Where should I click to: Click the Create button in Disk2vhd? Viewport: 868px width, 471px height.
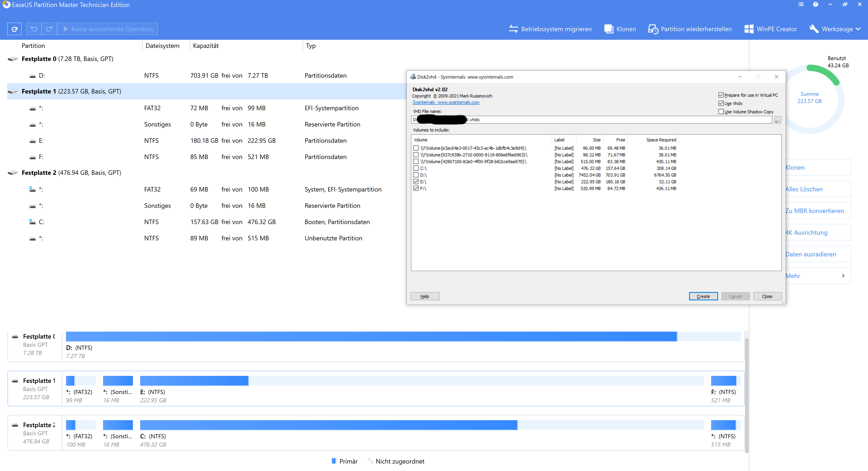click(703, 296)
